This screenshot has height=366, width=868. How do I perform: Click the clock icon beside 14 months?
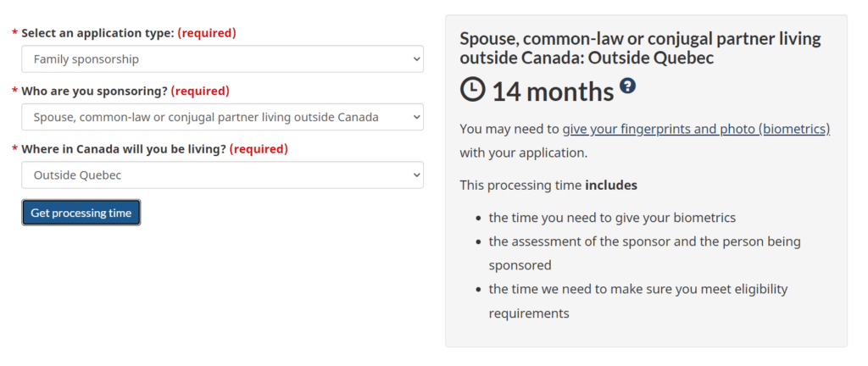click(x=473, y=90)
